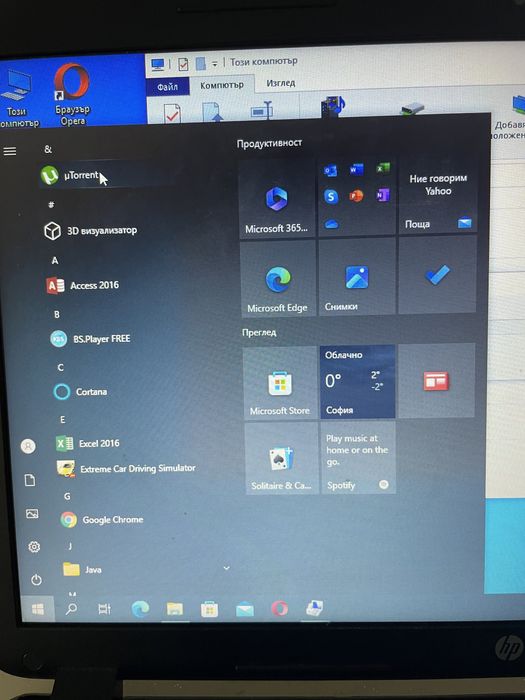The image size is (525, 700).
Task: Open the To Do checkmark tile
Action: [437, 275]
